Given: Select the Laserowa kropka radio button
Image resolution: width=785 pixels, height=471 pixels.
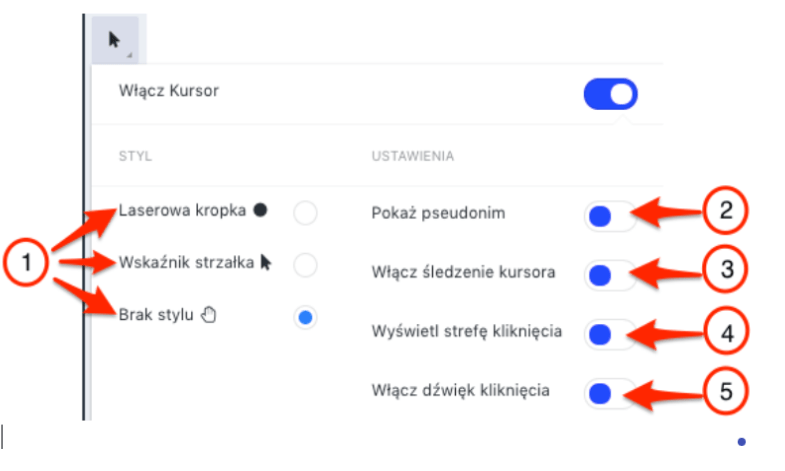Looking at the screenshot, I should 306,211.
